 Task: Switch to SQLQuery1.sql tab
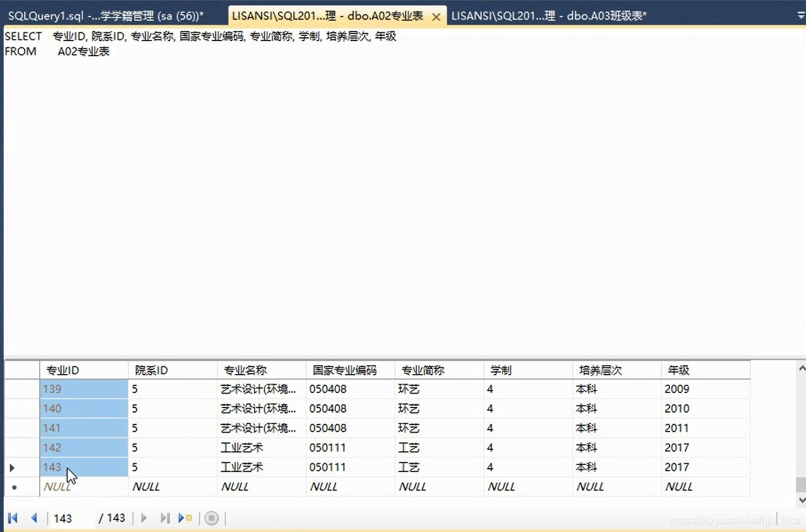tap(106, 16)
